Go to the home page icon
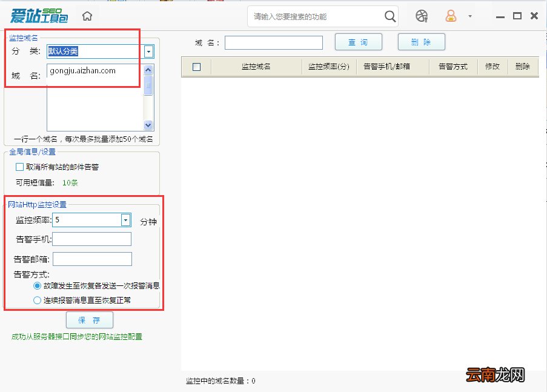 click(x=87, y=16)
